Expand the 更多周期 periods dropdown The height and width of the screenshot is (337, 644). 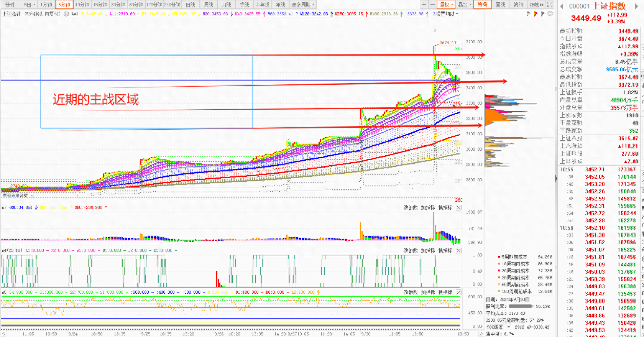click(303, 5)
